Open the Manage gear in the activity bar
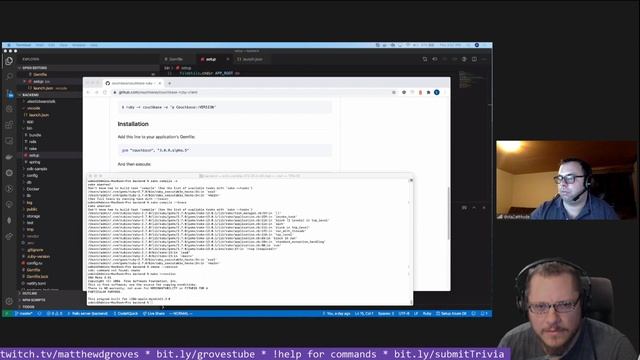Screen dimensions: 640x360 pos(9,301)
